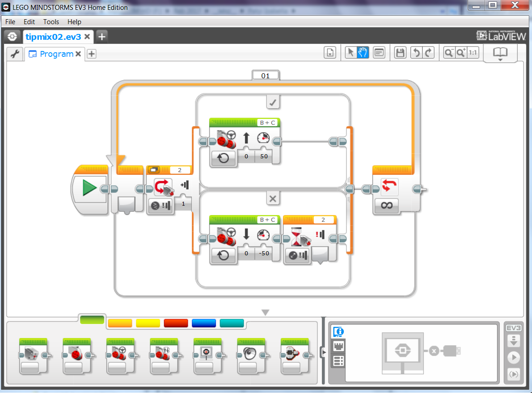Edit the loop name field showing 01
Screen dimensions: 532x393
click(x=266, y=76)
